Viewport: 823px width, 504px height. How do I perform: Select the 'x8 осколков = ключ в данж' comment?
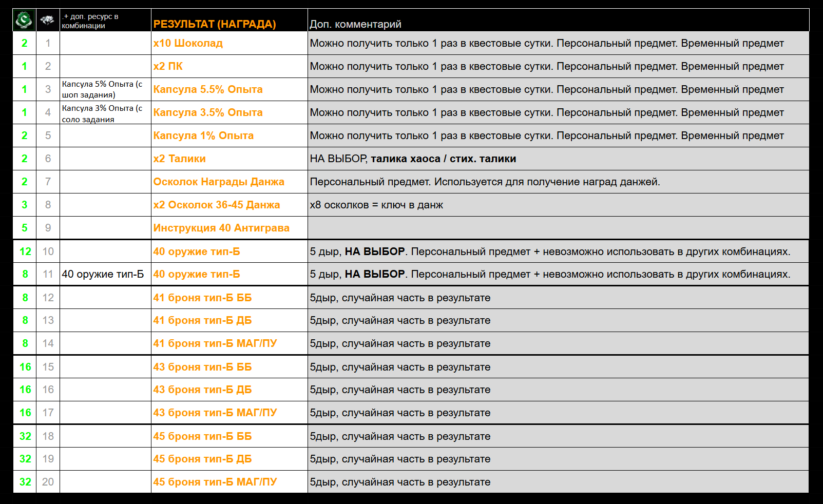pyautogui.click(x=376, y=205)
